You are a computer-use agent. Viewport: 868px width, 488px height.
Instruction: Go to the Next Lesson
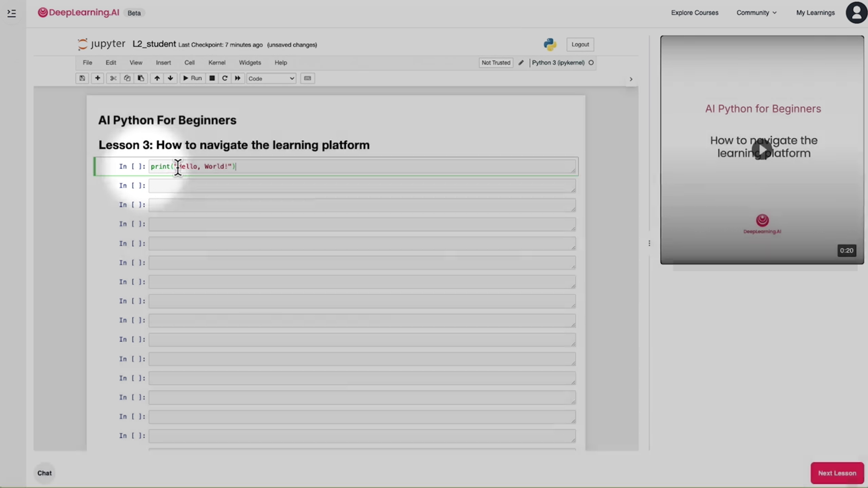837,473
